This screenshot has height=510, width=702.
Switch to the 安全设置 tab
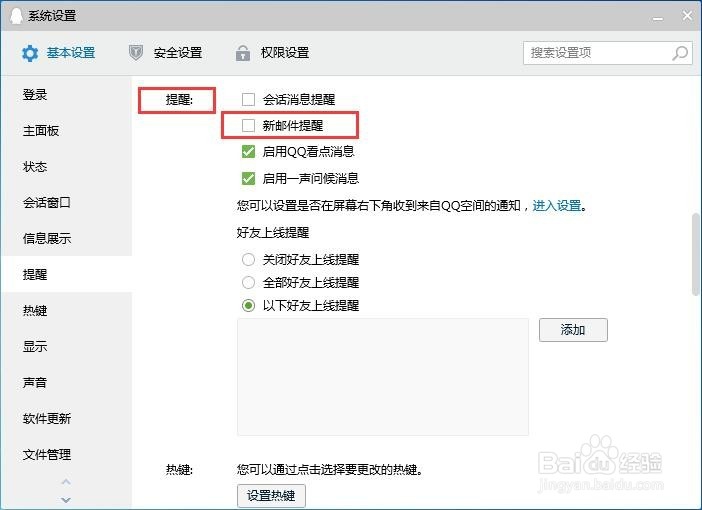pos(165,53)
